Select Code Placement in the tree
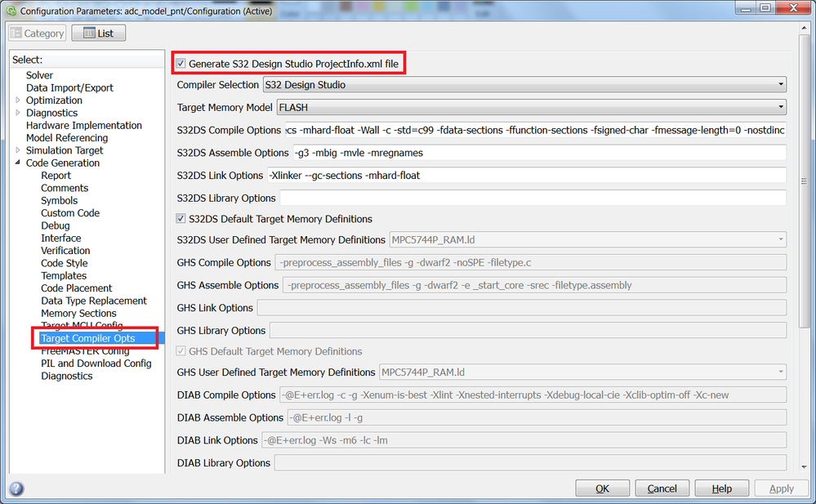 77,288
